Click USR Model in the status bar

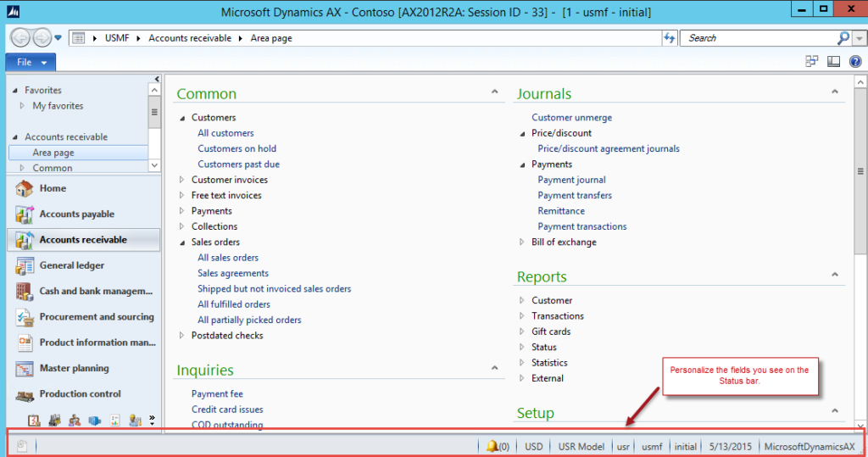tap(581, 447)
